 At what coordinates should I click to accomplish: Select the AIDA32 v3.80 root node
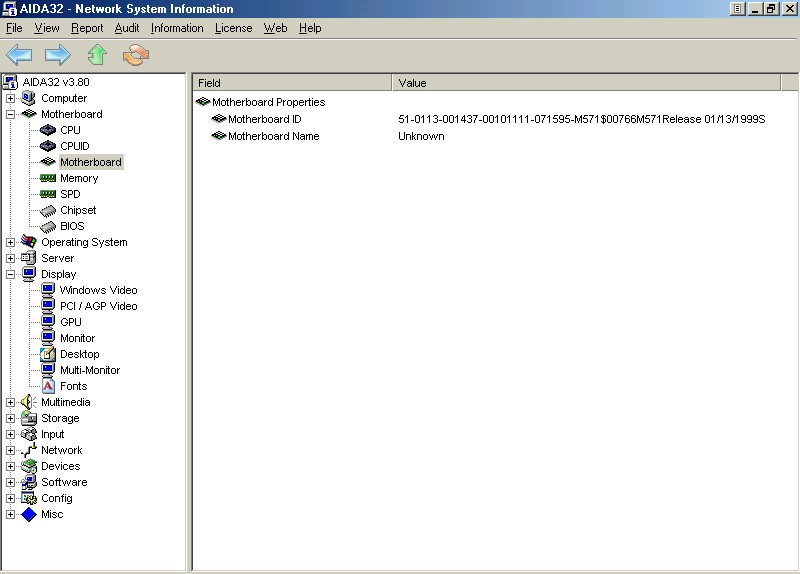(x=56, y=82)
